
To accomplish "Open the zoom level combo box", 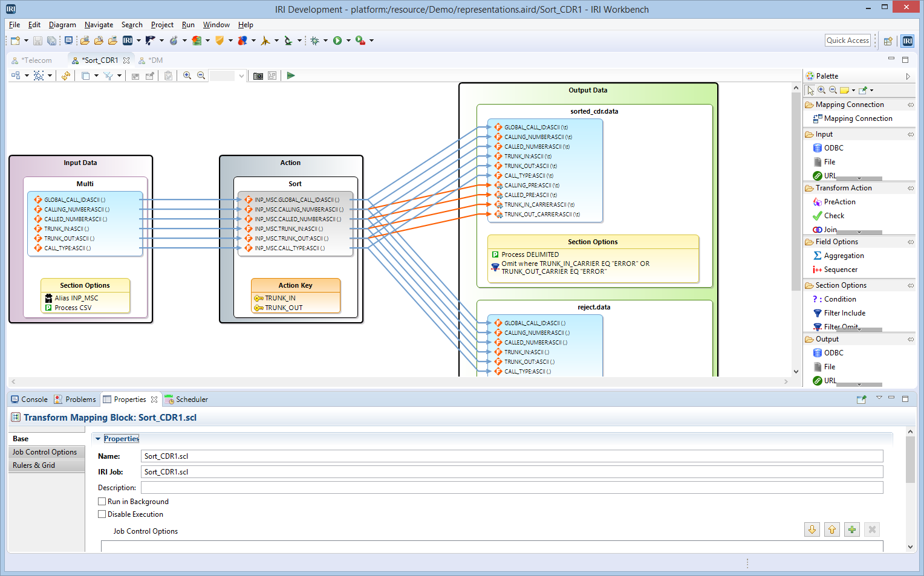I will point(241,76).
